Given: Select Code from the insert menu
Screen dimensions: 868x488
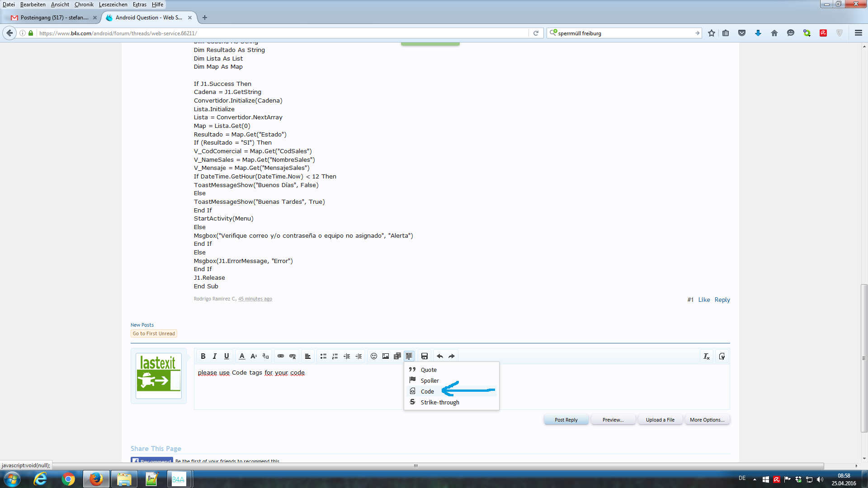Looking at the screenshot, I should pos(427,392).
